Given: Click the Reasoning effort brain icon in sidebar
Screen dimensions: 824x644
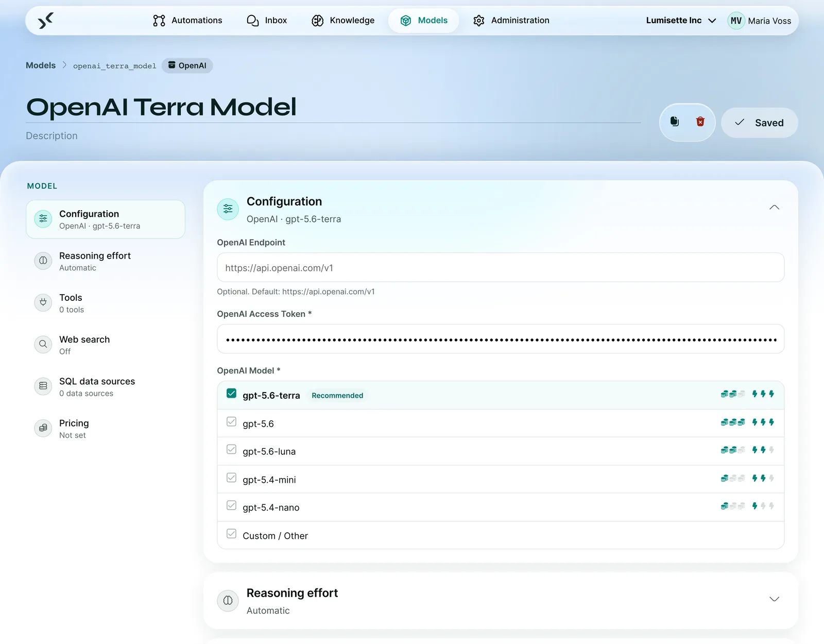Looking at the screenshot, I should click(43, 261).
